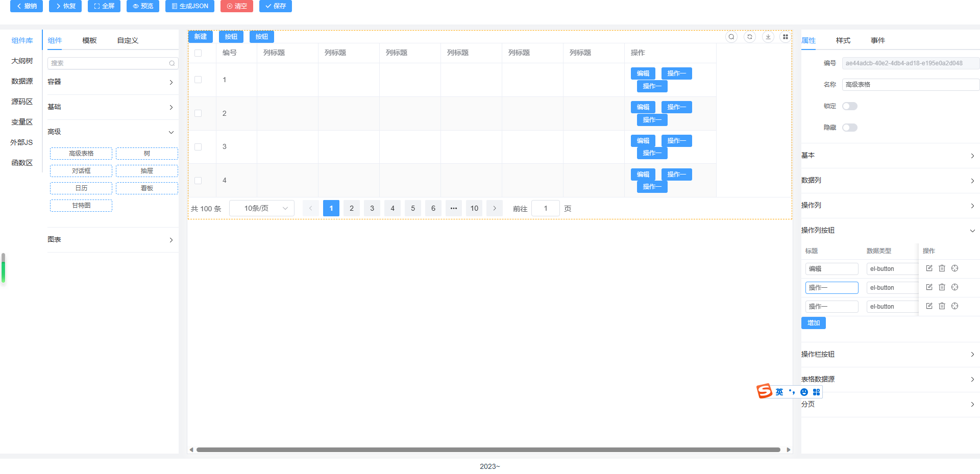This screenshot has width=980, height=474.
Task: Go to next page arrow in pagination
Action: pyautogui.click(x=494, y=208)
